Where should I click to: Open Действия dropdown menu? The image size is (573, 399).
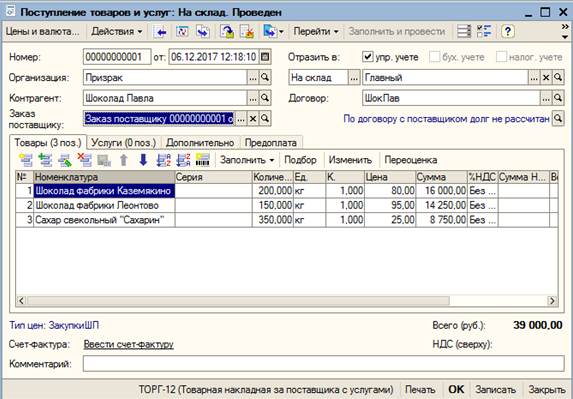point(117,32)
